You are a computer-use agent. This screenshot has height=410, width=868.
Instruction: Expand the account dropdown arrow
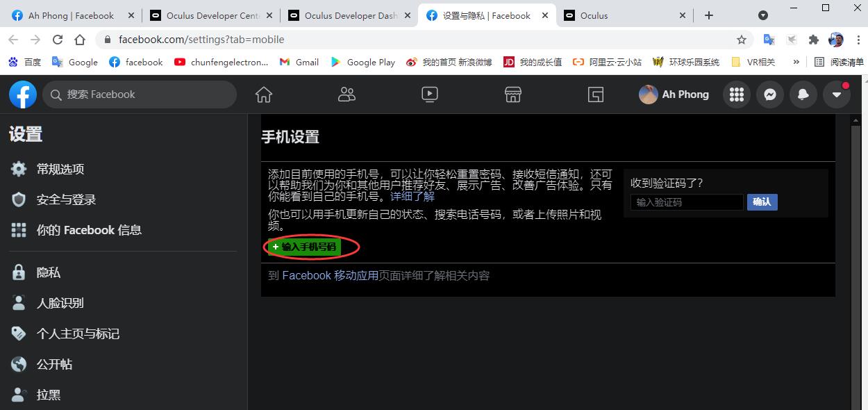tap(837, 95)
